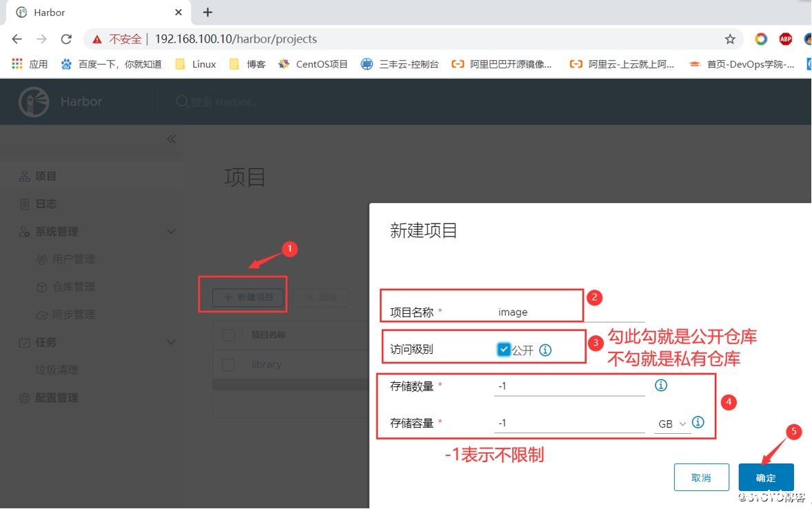Click the 取消 cancel button
Viewport: 812px width, 509px height.
pyautogui.click(x=701, y=477)
